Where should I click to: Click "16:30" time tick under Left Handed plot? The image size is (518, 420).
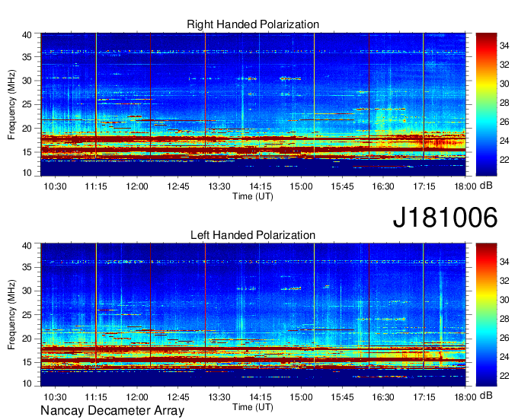point(383,396)
